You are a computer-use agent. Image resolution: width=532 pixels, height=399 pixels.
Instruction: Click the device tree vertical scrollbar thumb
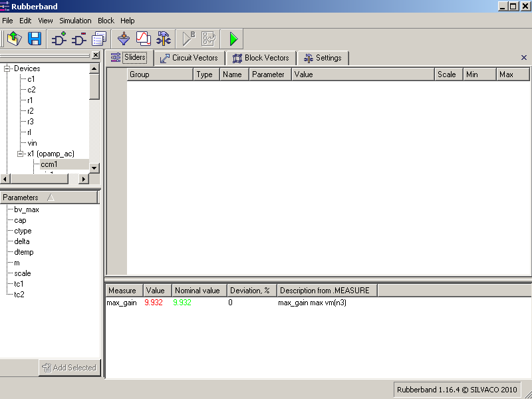click(x=94, y=86)
